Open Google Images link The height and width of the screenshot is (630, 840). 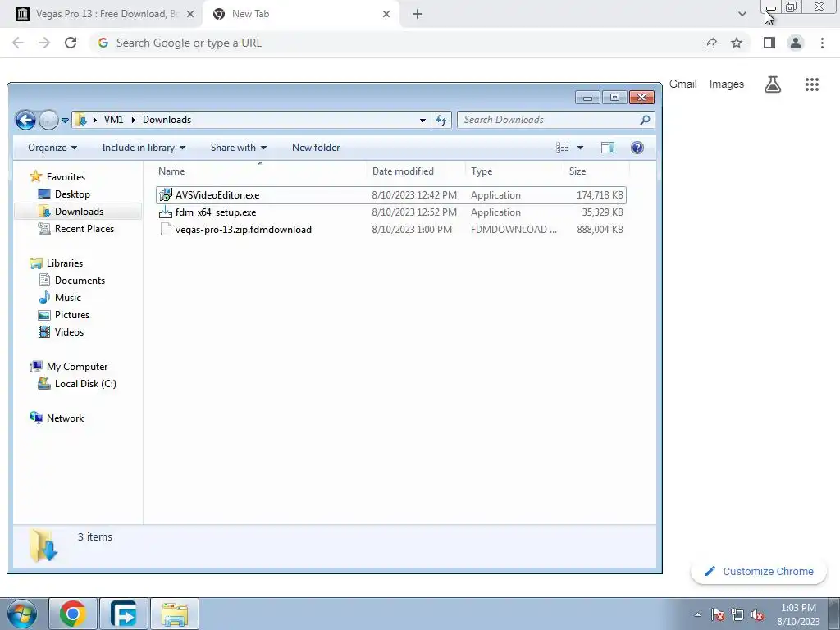727,84
